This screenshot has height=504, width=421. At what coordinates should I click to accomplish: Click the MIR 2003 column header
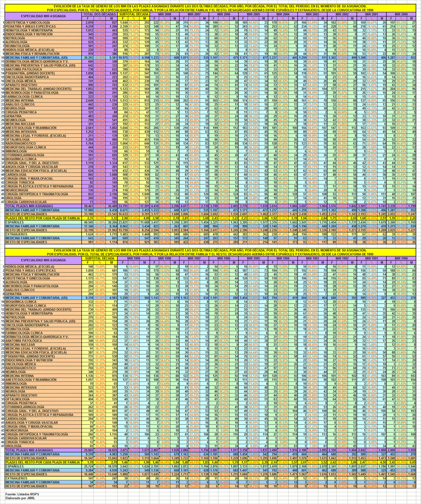click(x=313, y=14)
